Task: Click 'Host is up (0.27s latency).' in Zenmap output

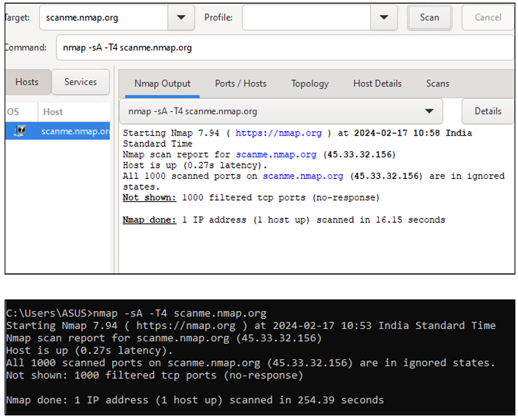Action: click(195, 165)
